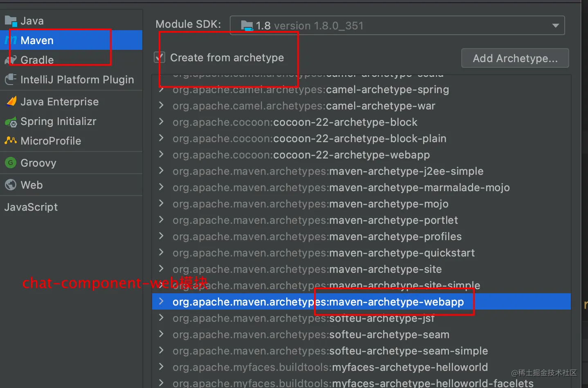The width and height of the screenshot is (588, 388).
Task: Expand maven-archetype-quickstart chevron
Action: 161,252
